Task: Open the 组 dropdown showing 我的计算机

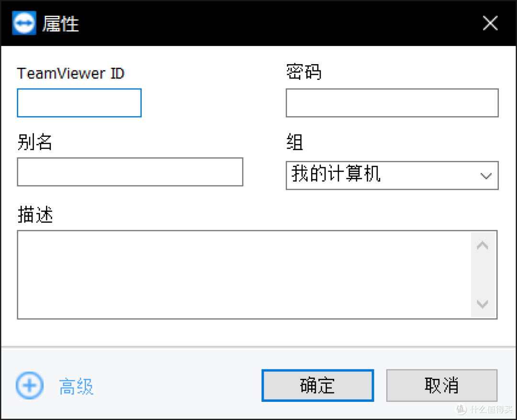Action: click(x=393, y=176)
